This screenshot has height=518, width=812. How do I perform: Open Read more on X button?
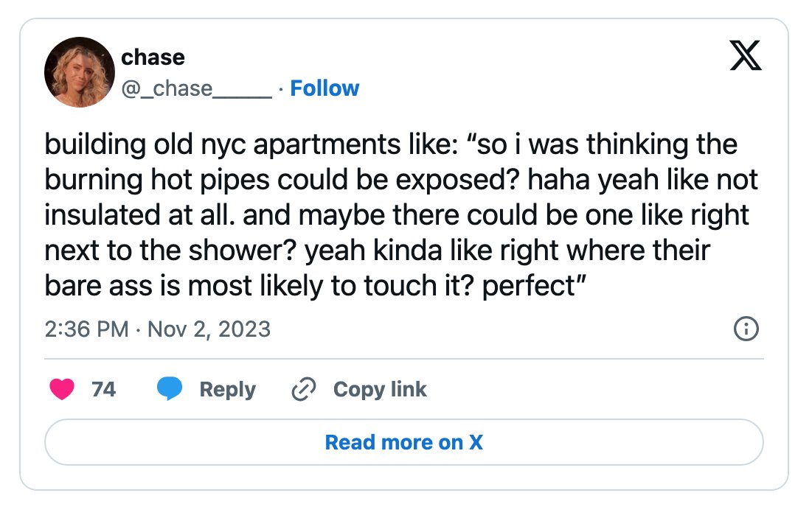[404, 442]
